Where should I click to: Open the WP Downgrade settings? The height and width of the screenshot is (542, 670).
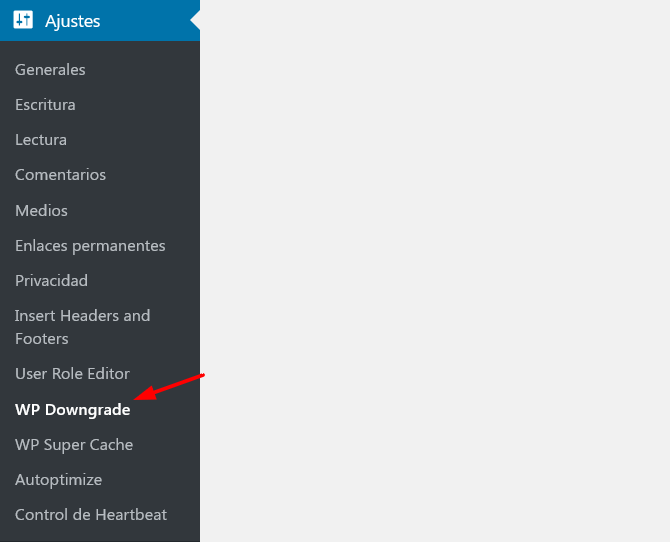tap(73, 409)
